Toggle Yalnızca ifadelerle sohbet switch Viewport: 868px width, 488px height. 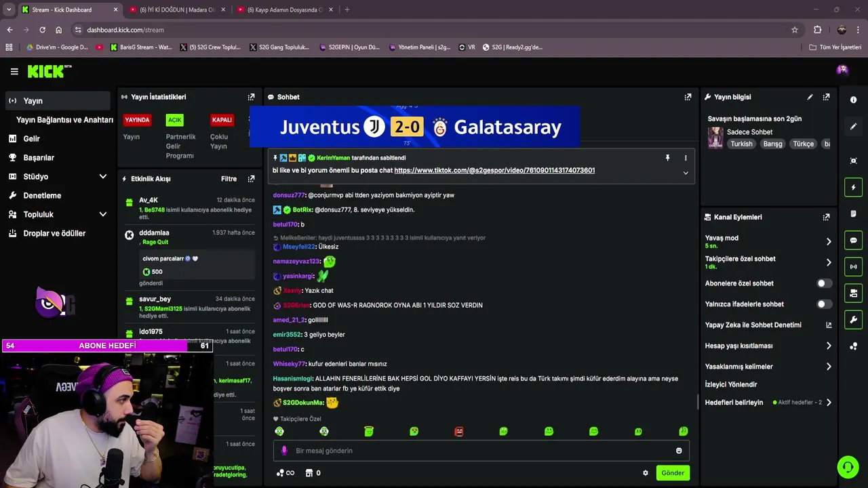point(824,304)
